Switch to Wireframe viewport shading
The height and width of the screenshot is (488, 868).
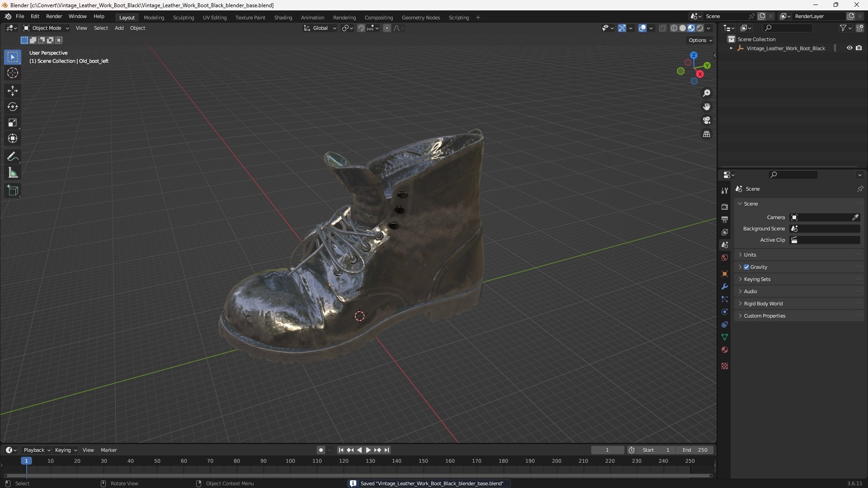[x=674, y=28]
